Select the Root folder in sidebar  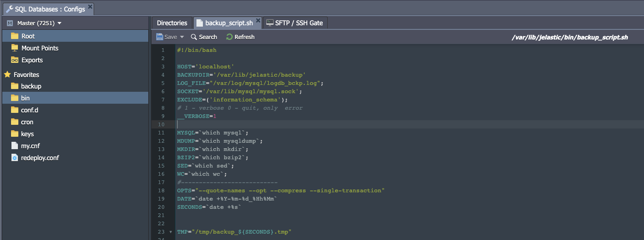28,36
